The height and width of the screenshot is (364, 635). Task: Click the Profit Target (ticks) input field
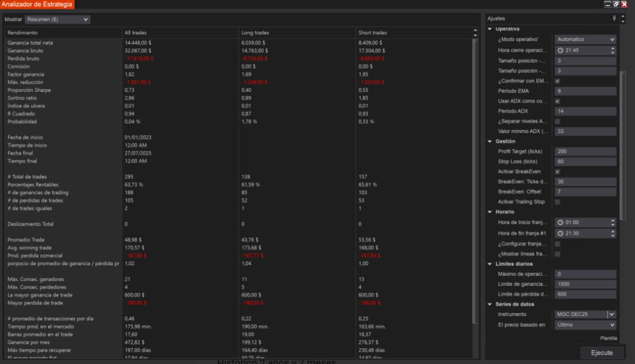coord(585,152)
